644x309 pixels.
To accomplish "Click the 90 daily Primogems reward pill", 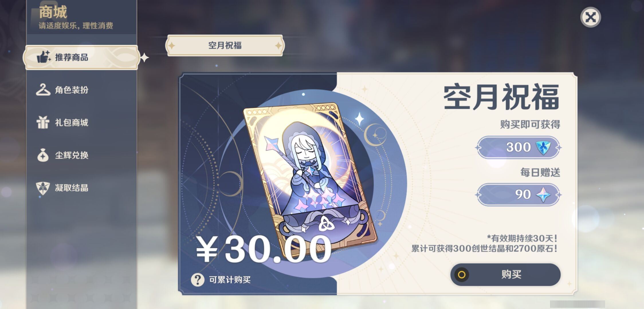I will [x=518, y=195].
